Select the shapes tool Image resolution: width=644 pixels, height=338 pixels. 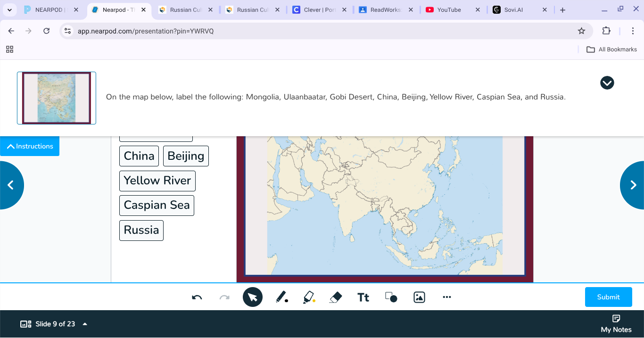click(x=391, y=297)
